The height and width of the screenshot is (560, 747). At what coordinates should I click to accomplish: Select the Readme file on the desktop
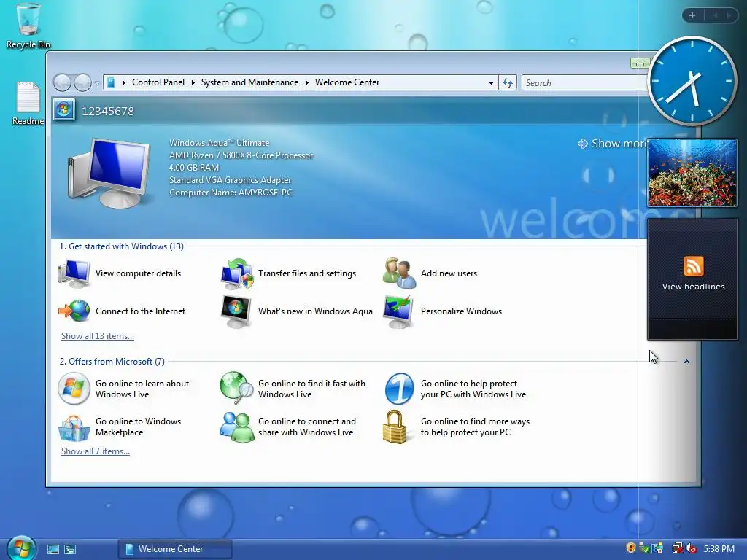[28, 104]
